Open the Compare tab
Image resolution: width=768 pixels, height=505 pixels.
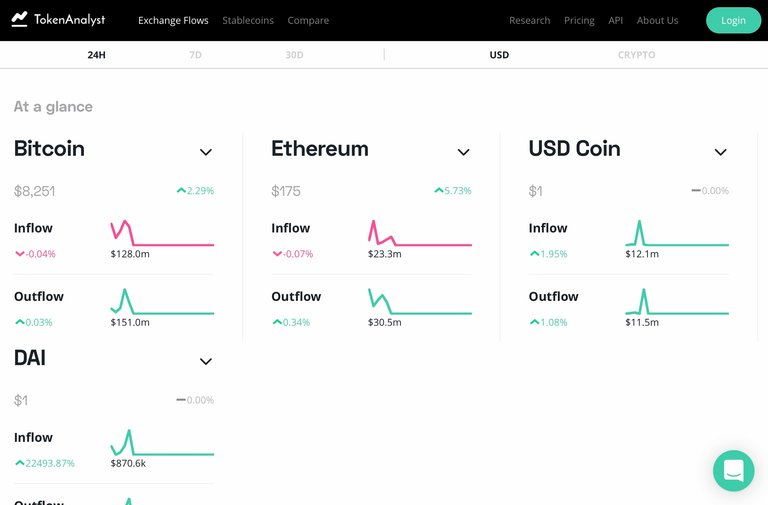pos(308,20)
